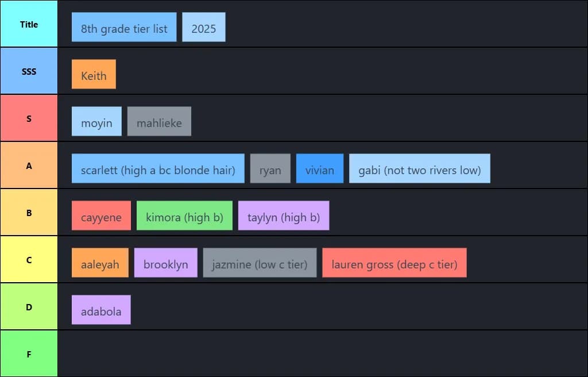Select the taylyn (high b) item

point(283,216)
